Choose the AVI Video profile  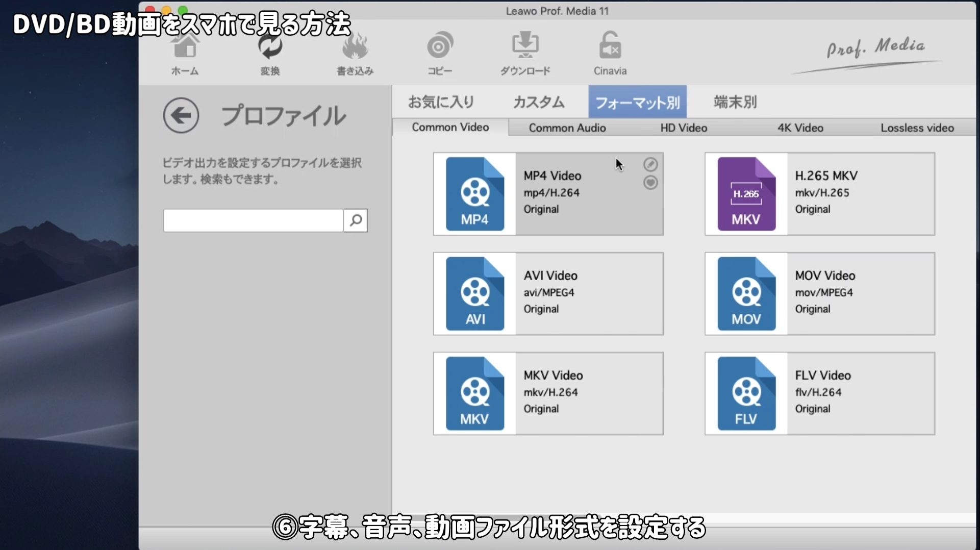(x=548, y=294)
